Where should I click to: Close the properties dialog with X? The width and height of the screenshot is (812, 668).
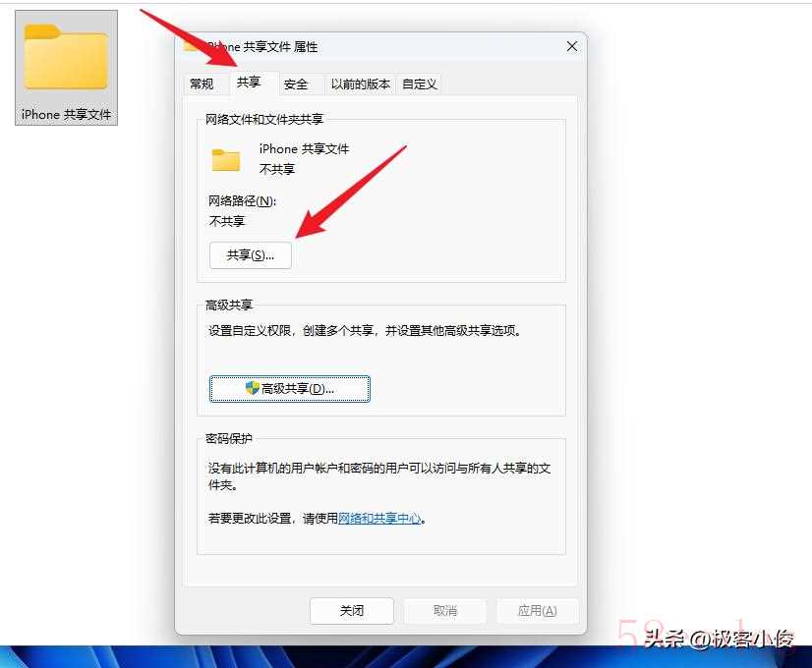click(572, 46)
